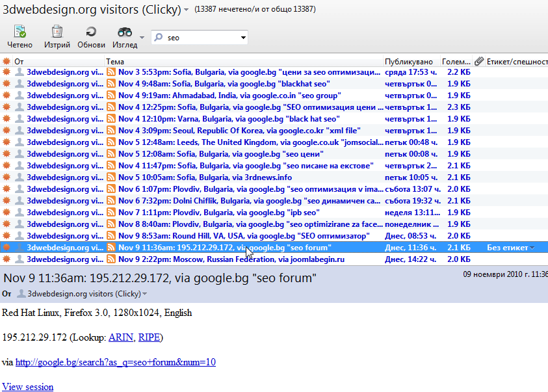The height and width of the screenshot is (392, 548).
Task: Open the ARIN lookup link
Action: [x=121, y=337]
